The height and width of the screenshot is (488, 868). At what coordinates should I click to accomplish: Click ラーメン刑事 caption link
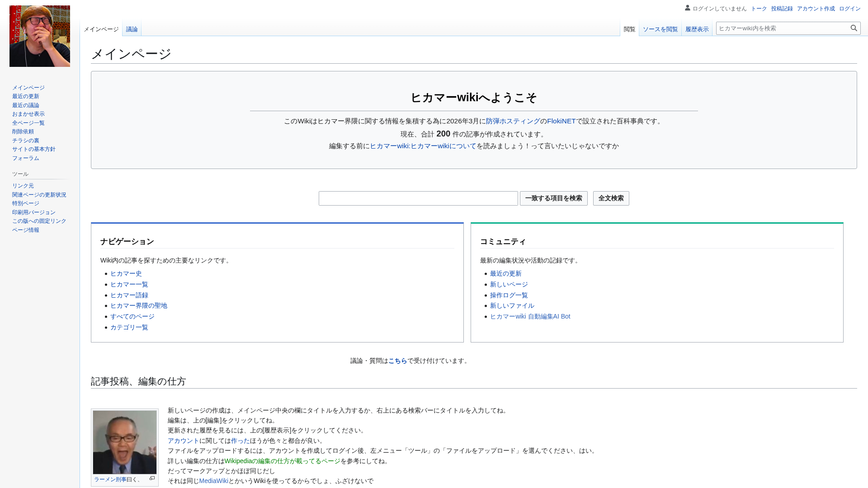point(110,479)
